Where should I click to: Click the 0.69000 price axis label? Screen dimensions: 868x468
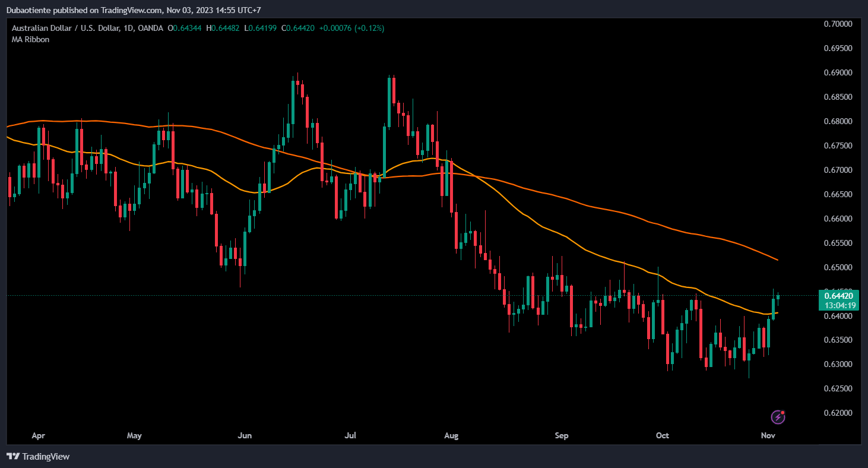(838, 72)
